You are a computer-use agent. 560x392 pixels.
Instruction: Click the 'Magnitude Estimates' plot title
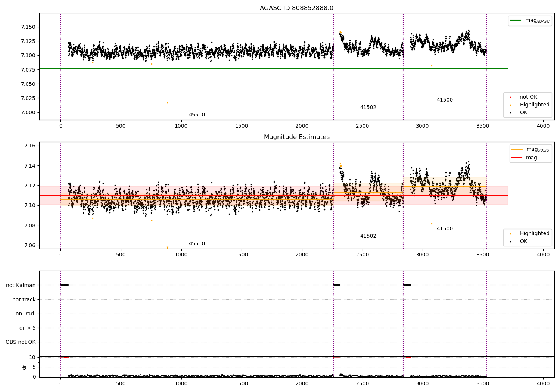click(x=296, y=137)
